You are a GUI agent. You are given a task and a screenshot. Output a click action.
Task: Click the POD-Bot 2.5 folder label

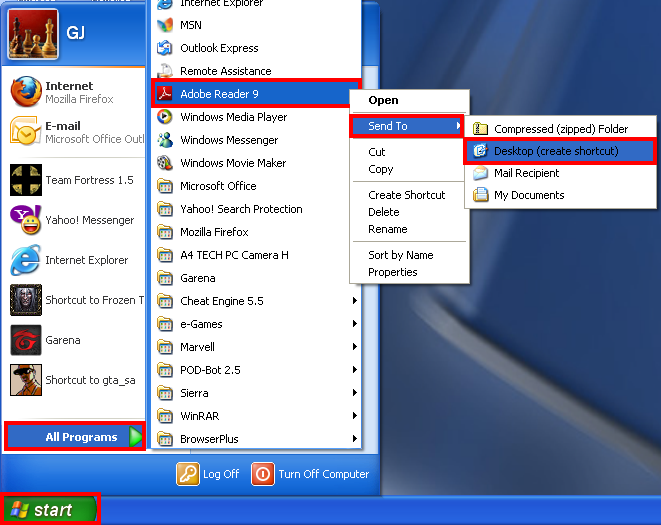[210, 370]
